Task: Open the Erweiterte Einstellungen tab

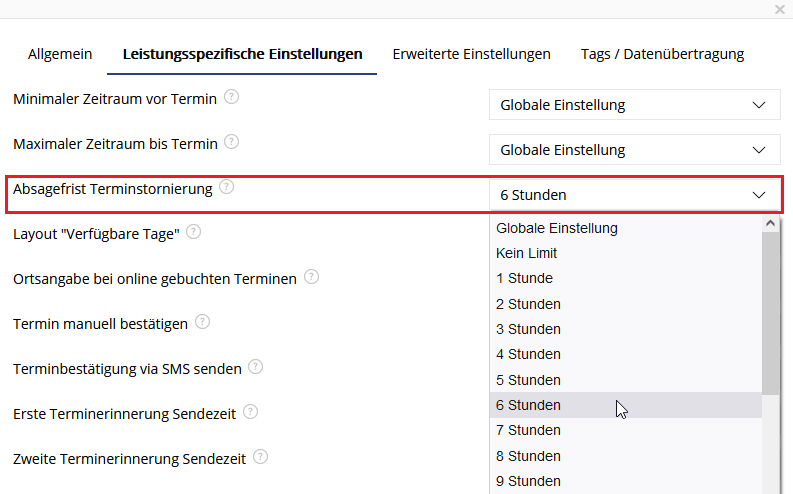Action: coord(471,54)
